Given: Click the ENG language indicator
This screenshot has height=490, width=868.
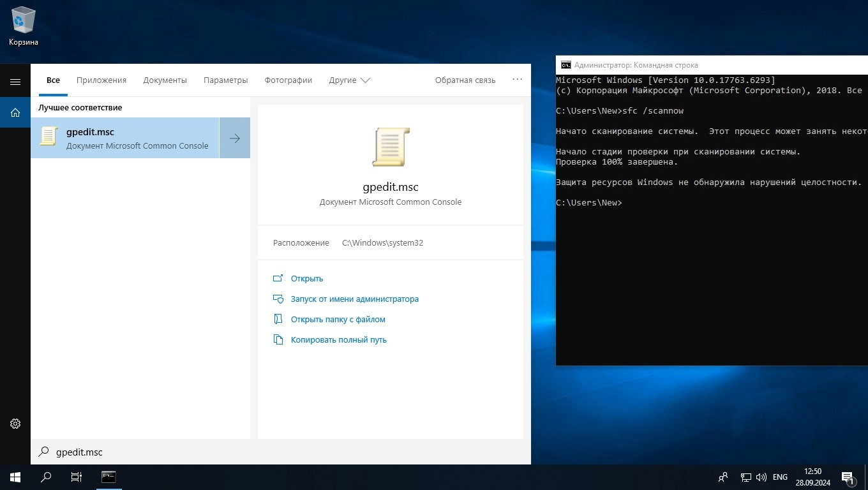Looking at the screenshot, I should click(x=780, y=477).
